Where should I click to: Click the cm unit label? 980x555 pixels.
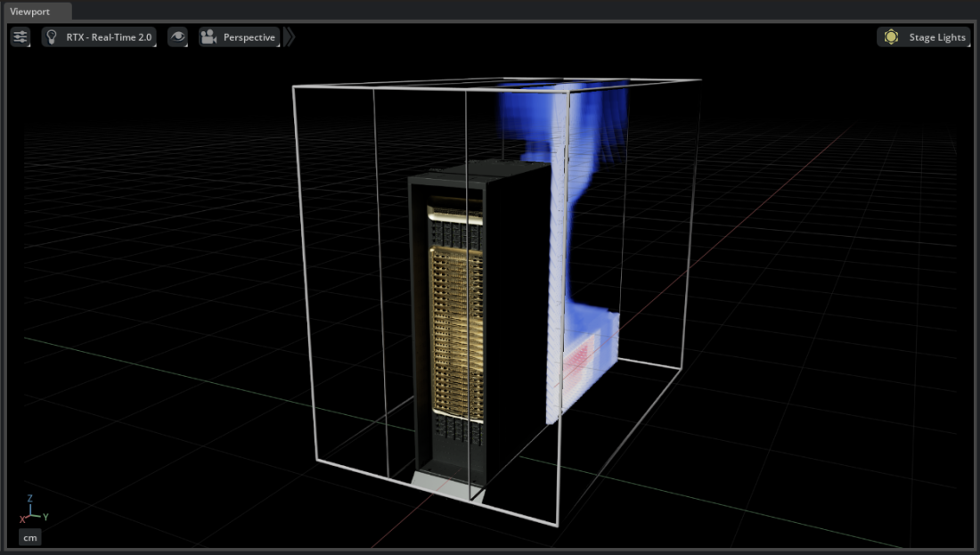pyautogui.click(x=29, y=537)
